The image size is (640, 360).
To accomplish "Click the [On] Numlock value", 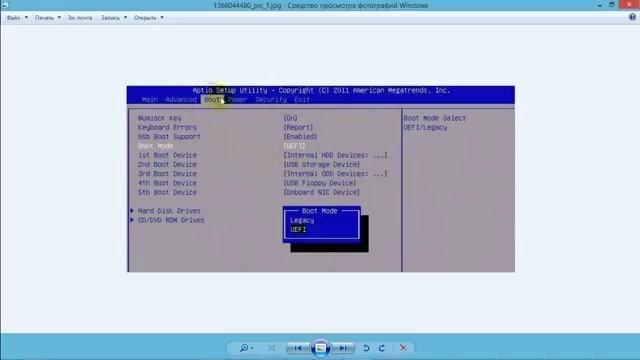I will tap(291, 118).
